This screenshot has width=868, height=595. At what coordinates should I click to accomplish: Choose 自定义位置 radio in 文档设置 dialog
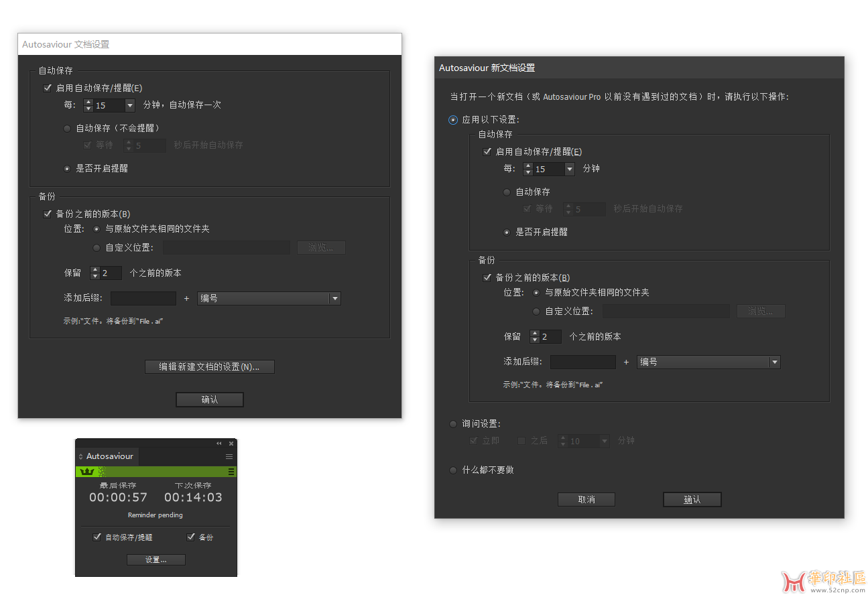97,248
